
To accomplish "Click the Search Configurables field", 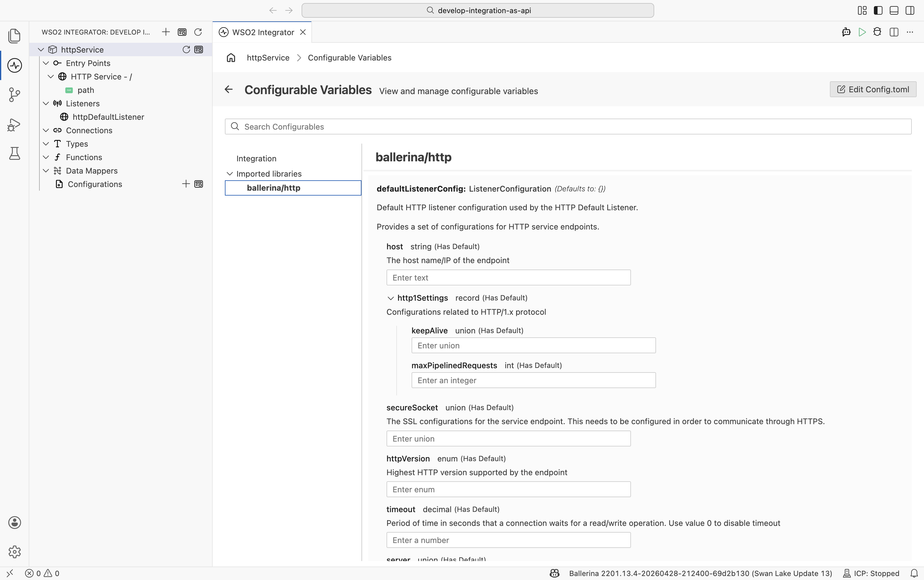I will pyautogui.click(x=568, y=127).
